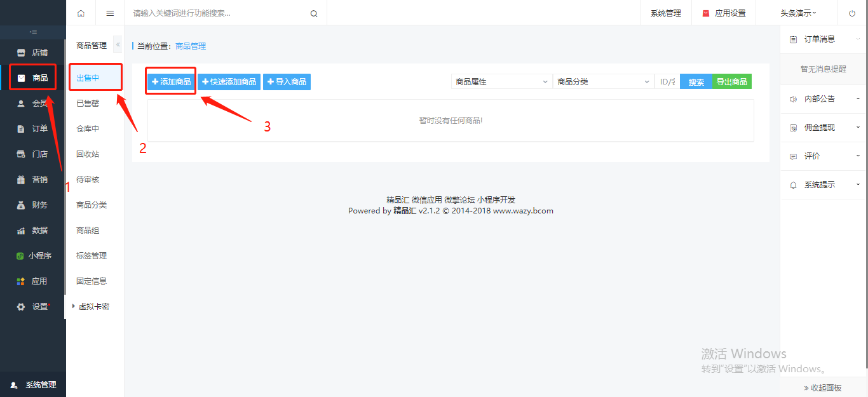The width and height of the screenshot is (868, 397).
Task: Collapse the main sidebar toggle icon
Action: click(33, 32)
